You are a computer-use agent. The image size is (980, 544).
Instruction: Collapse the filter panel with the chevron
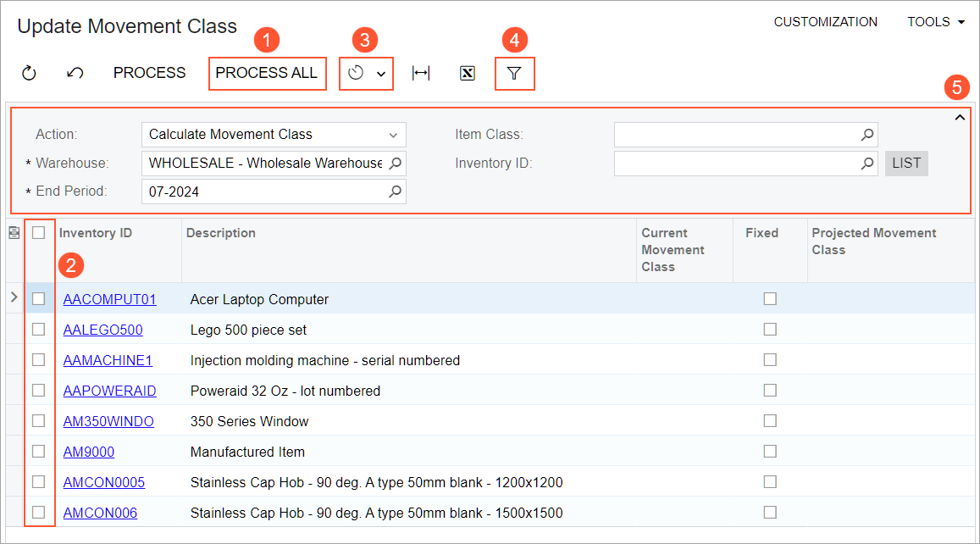960,119
